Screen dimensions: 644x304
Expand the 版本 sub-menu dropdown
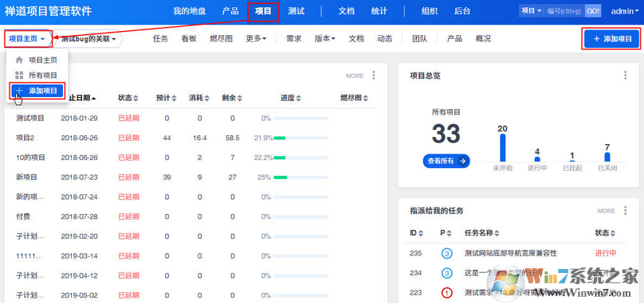pyautogui.click(x=325, y=39)
